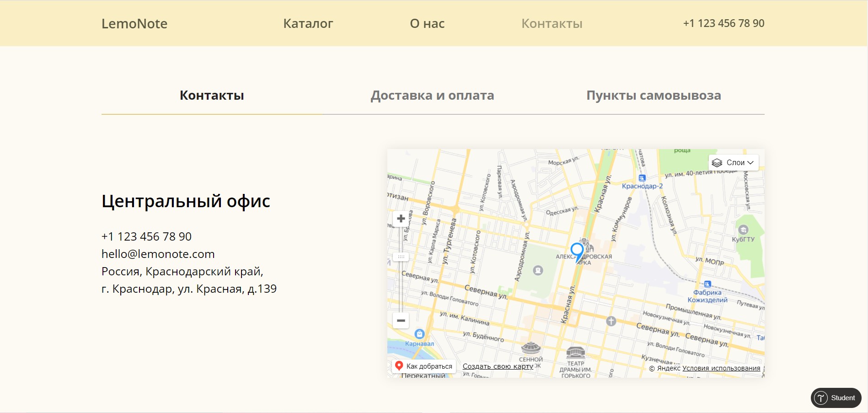This screenshot has width=868, height=413.
Task: Click the Сенной market building icon
Action: pyautogui.click(x=531, y=348)
